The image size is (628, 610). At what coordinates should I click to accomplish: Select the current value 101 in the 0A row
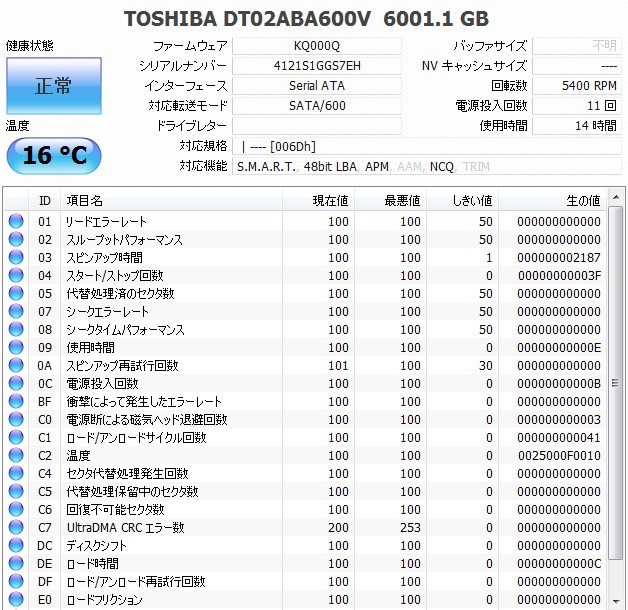[x=338, y=366]
